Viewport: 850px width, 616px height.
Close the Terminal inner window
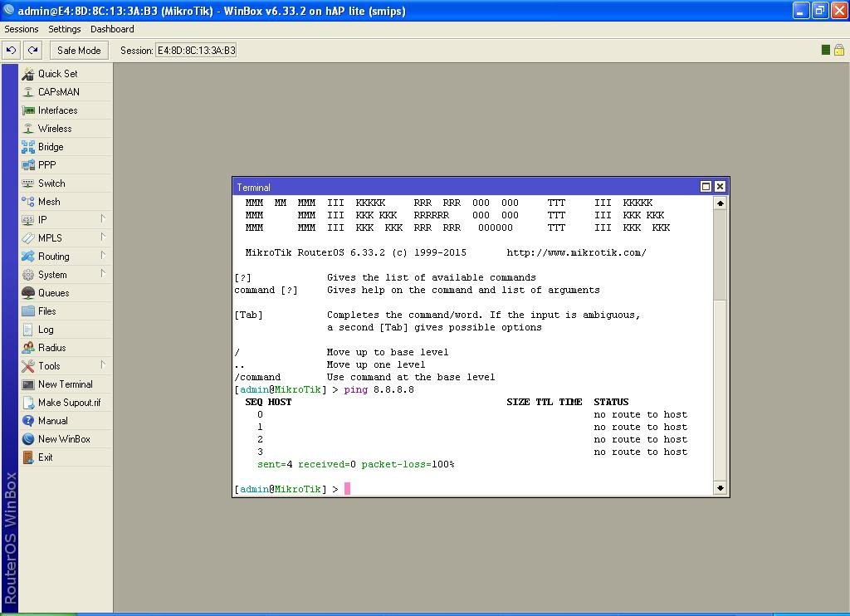[720, 187]
